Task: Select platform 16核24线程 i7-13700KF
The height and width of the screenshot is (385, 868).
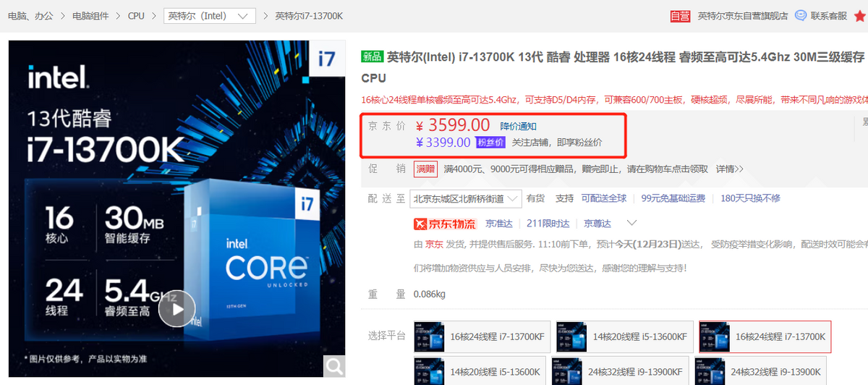Action: pos(482,337)
